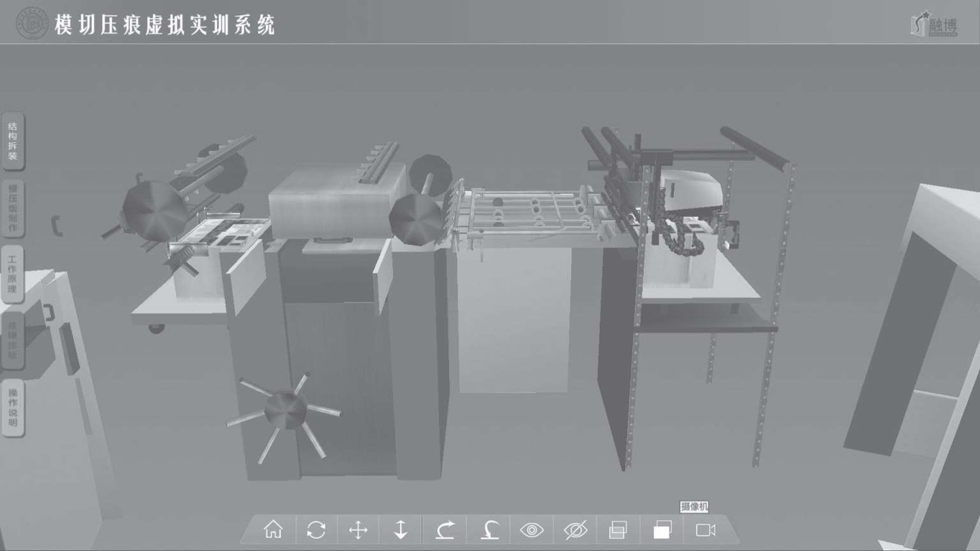Click the curved right arrow icon
The image size is (980, 551).
(445, 530)
